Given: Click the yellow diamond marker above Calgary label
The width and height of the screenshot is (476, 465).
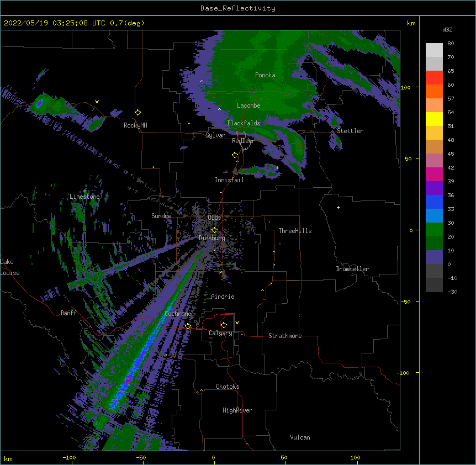Looking at the screenshot, I should [x=224, y=325].
